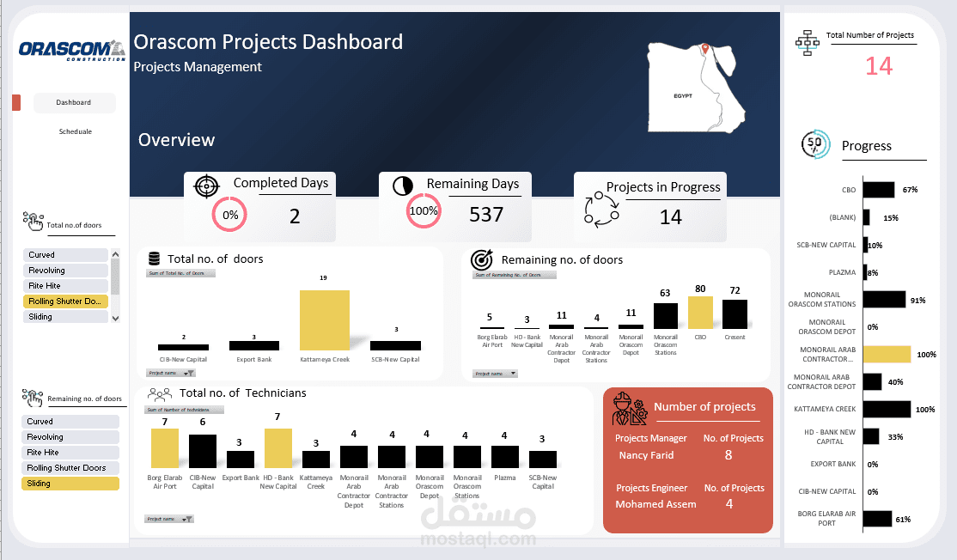
Task: Click the Completed Days crosshair target icon
Action: pyautogui.click(x=206, y=186)
